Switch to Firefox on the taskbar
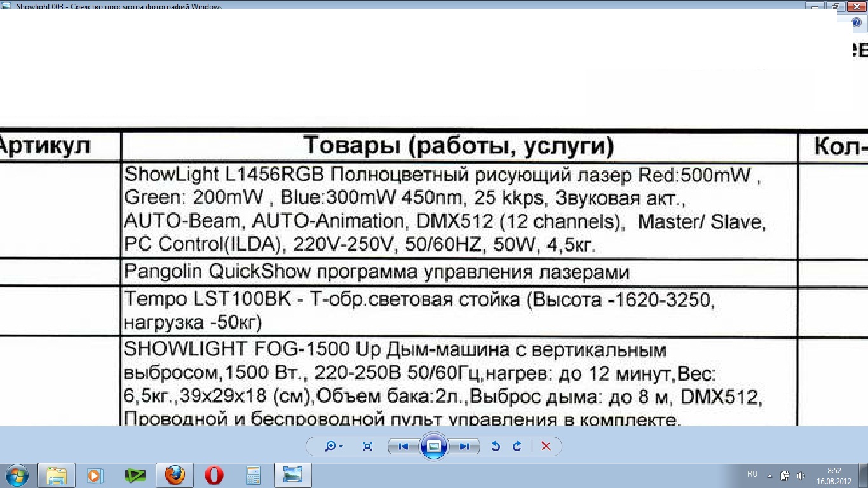Image resolution: width=868 pixels, height=488 pixels. coord(175,475)
